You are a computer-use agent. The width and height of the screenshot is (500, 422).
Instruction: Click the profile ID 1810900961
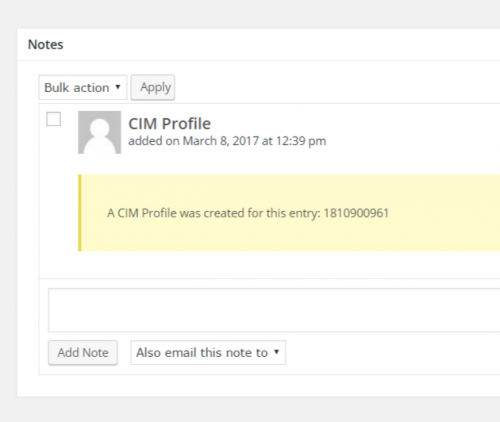click(356, 213)
